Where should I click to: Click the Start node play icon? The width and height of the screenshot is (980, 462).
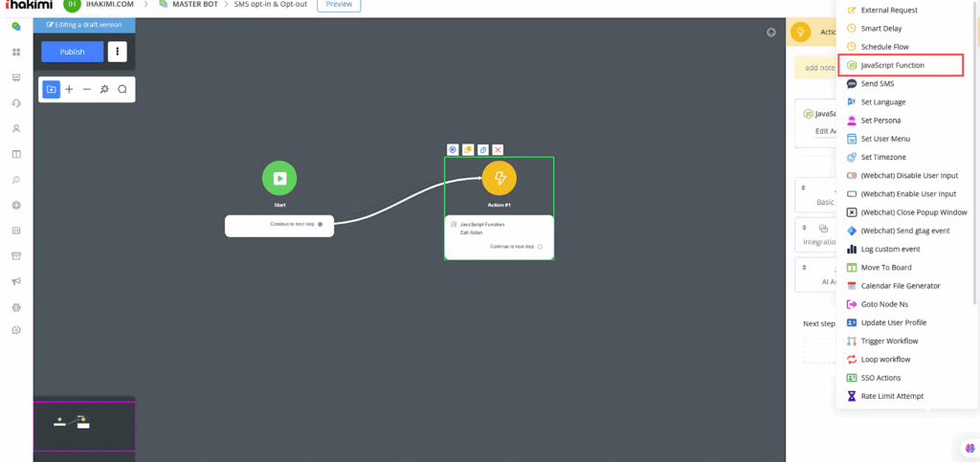(279, 178)
